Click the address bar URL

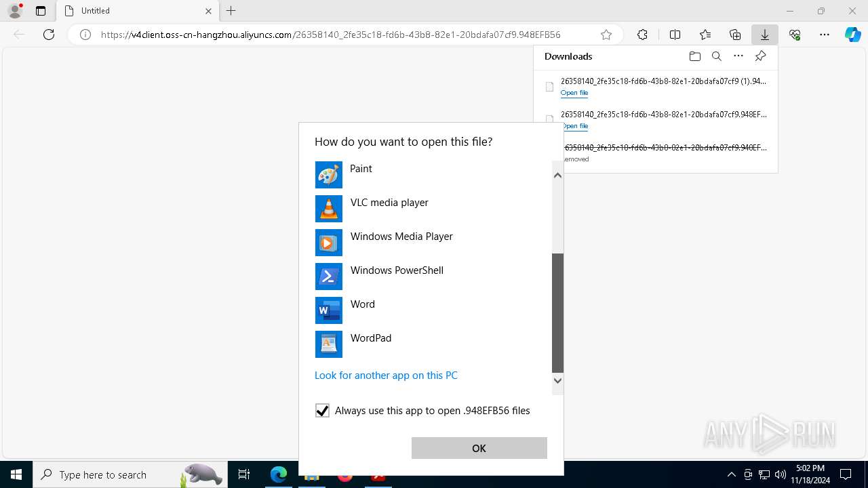(330, 35)
